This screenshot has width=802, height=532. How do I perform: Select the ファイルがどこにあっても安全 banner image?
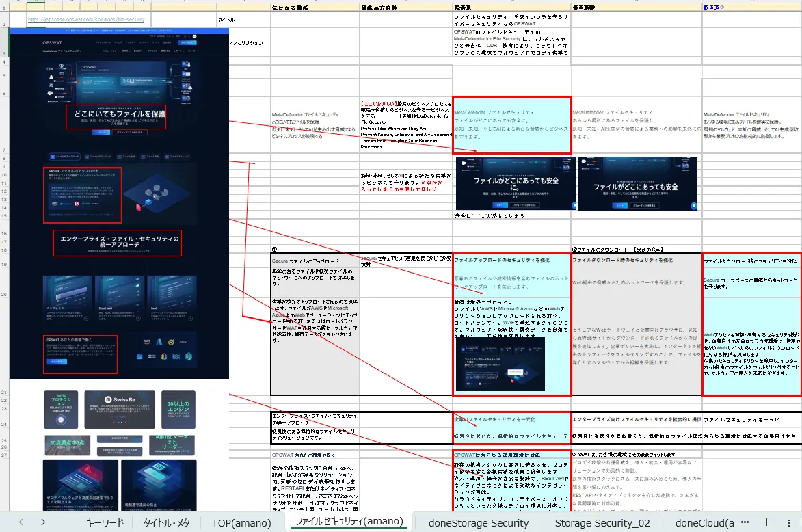pyautogui.click(x=637, y=184)
